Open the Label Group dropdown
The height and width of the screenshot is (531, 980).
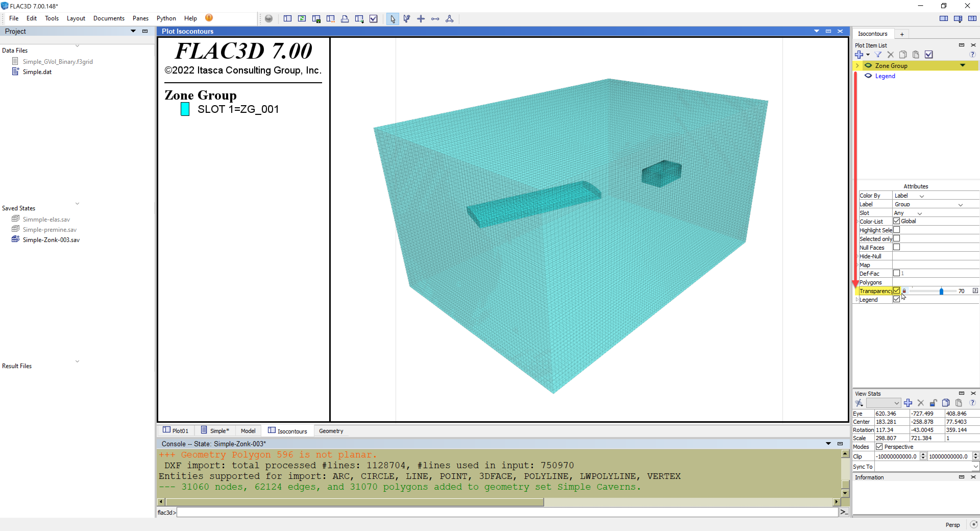tap(928, 204)
